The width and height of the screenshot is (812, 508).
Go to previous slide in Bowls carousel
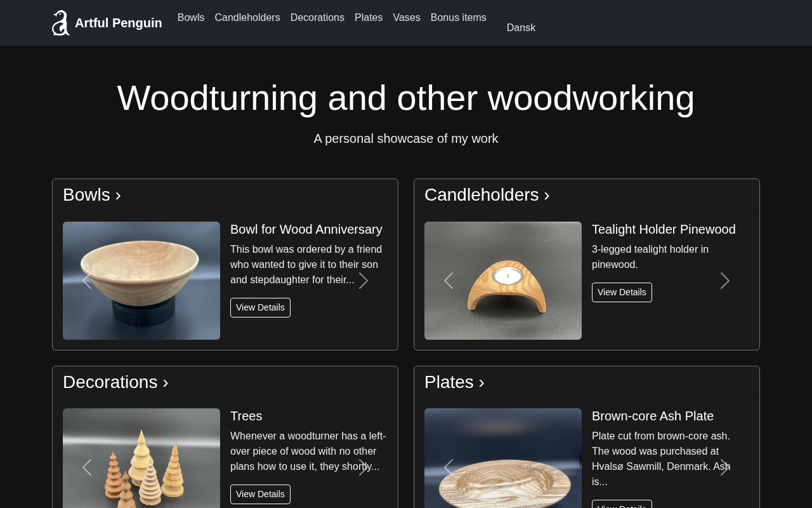pos(87,281)
